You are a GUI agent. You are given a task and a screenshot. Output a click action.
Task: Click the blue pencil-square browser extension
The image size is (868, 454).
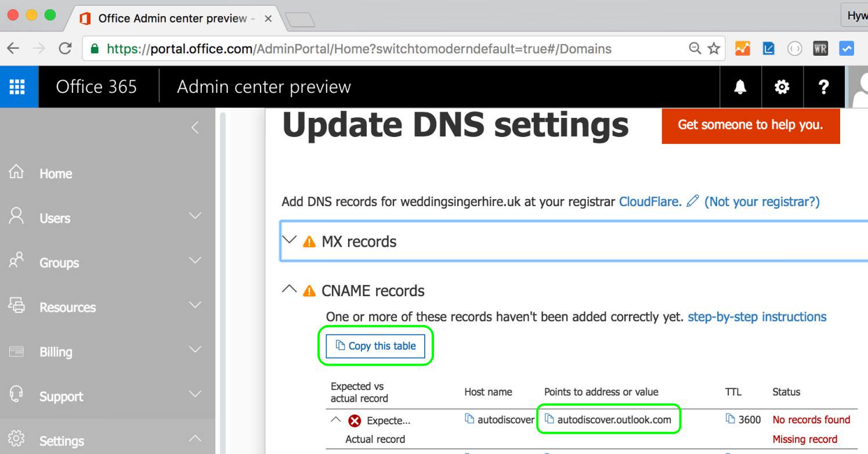(x=769, y=49)
